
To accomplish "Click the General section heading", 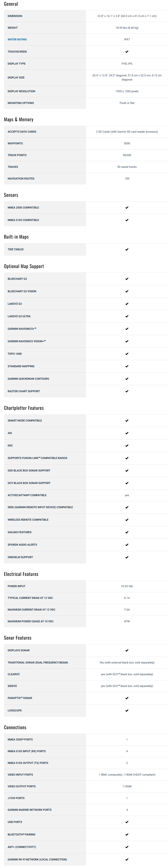I will point(11,4).
